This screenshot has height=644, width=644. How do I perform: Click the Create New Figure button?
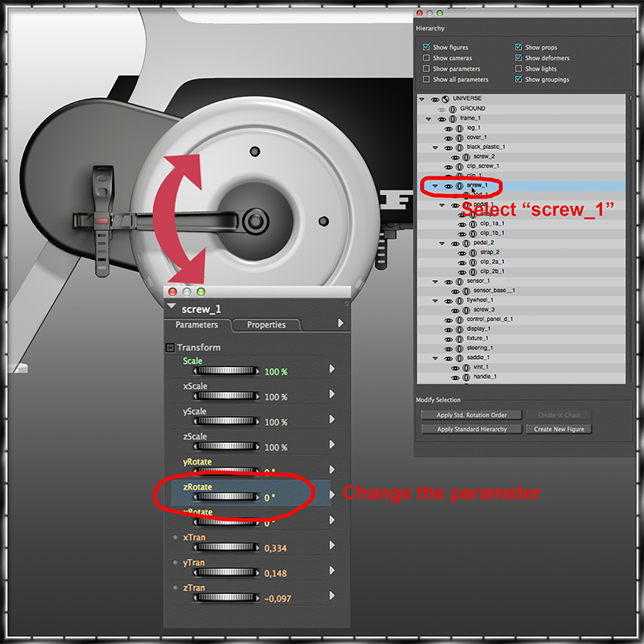coord(559,429)
